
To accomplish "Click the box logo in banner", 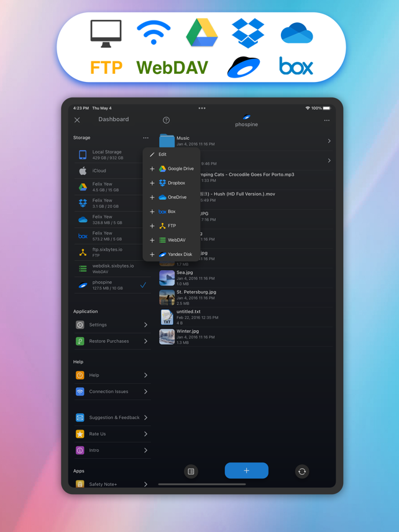I will [x=296, y=66].
